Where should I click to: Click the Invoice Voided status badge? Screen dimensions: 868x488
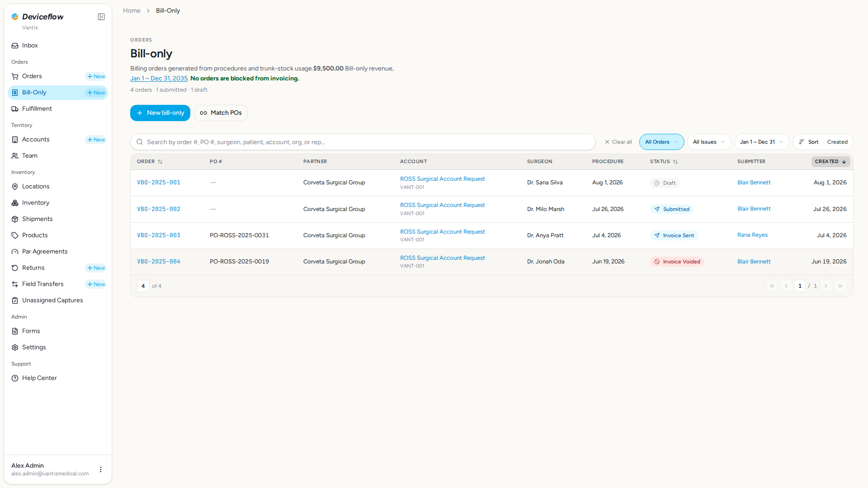(677, 262)
